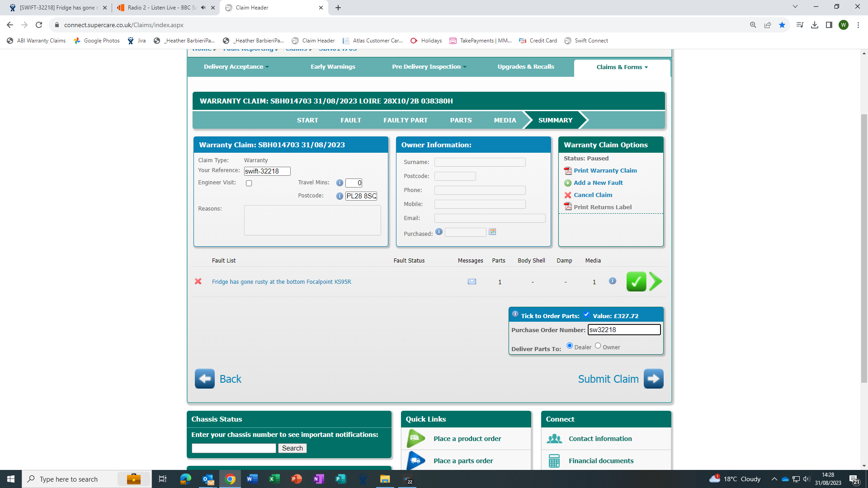The height and width of the screenshot is (488, 868).
Task: Go to the FAULTY PART step tab
Action: [405, 120]
